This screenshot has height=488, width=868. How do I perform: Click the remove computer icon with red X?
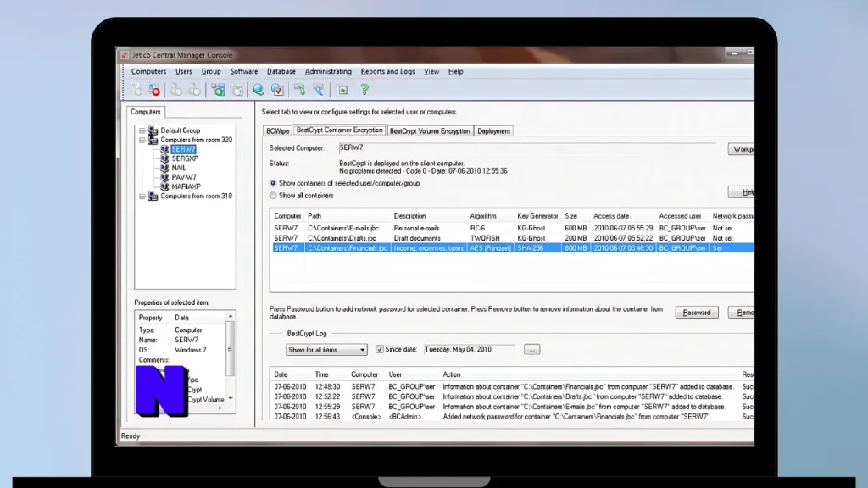(x=154, y=90)
